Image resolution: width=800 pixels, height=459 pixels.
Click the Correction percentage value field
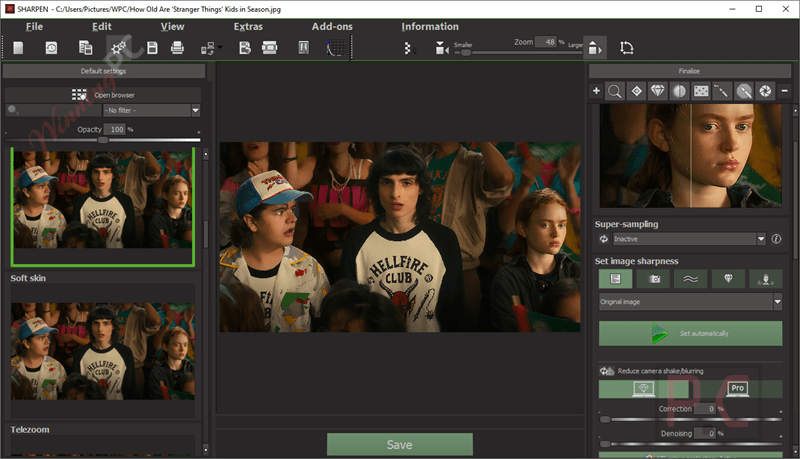[x=705, y=409]
